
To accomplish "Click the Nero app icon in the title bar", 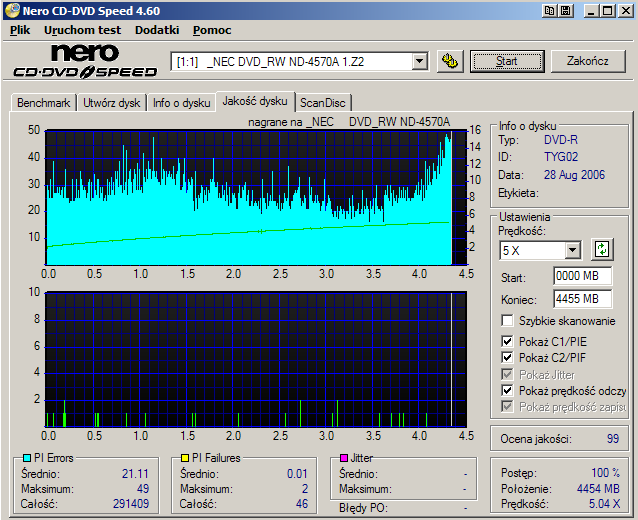I will click(12, 11).
